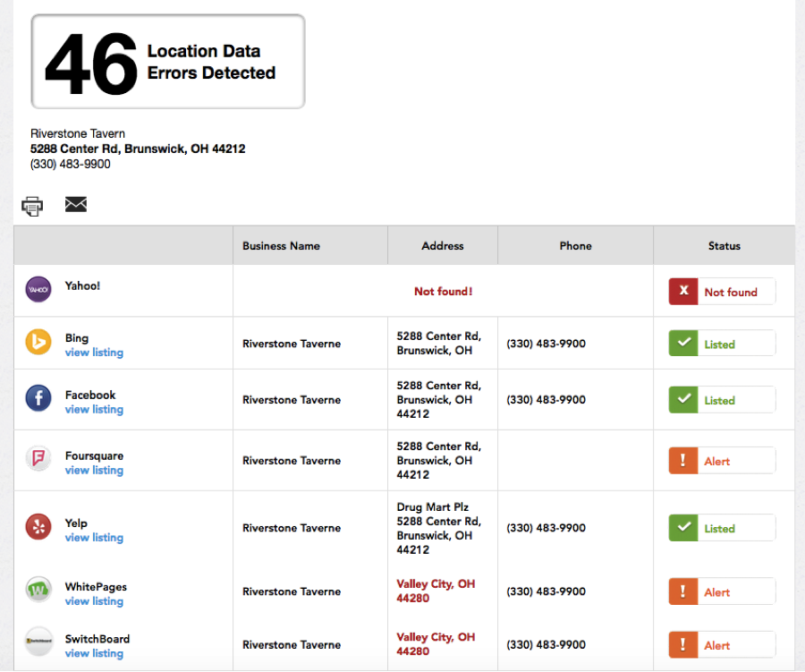Click the phone number in the Facebook row
This screenshot has height=672, width=805.
[547, 400]
